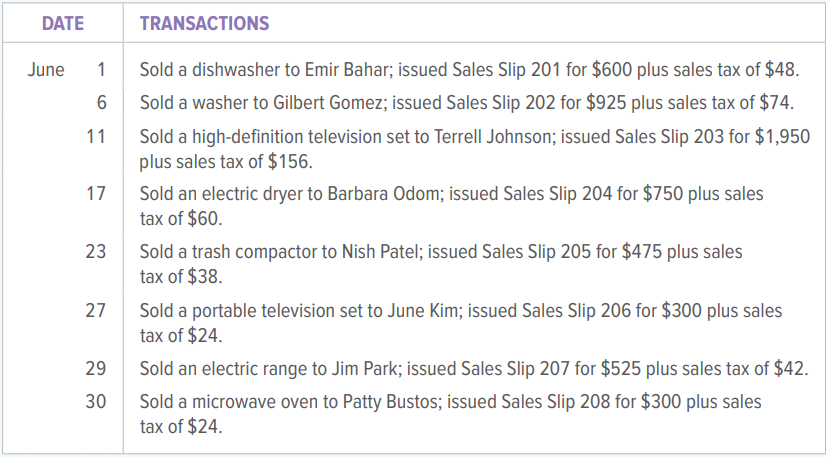The width and height of the screenshot is (826, 457).
Task: Click date 27 in the date column
Action: tap(96, 311)
